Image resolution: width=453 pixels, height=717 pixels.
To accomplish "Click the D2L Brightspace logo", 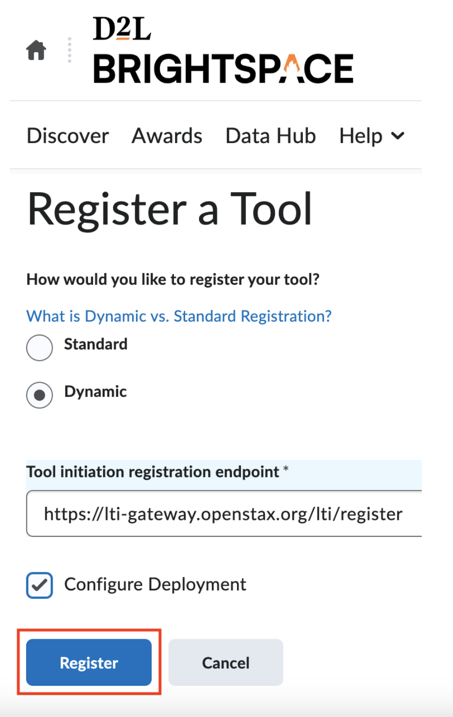I will coord(223,50).
